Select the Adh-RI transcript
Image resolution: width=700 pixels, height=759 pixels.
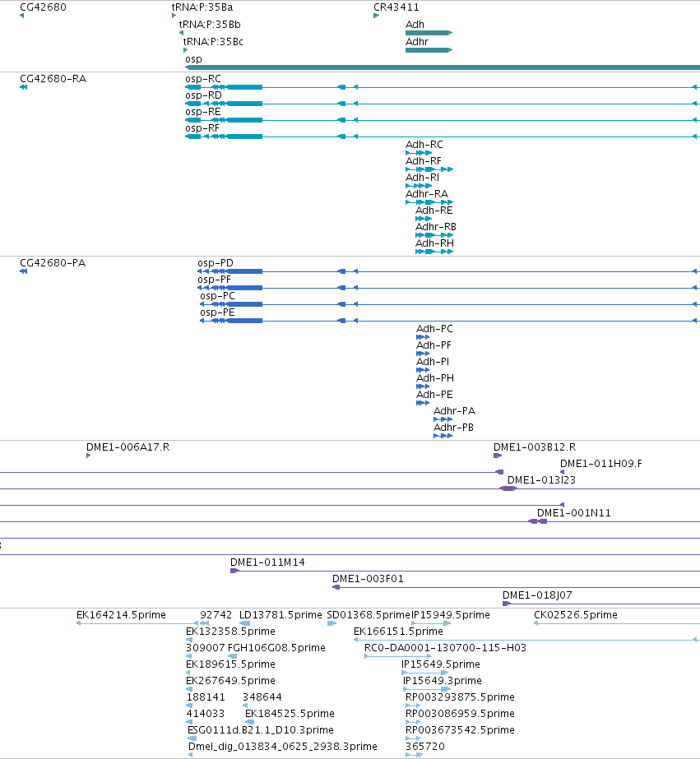[419, 186]
